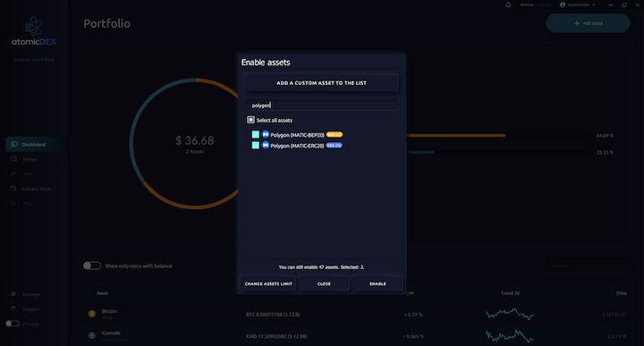Open the notifications bell icon
644x346 pixels.
(x=508, y=5)
